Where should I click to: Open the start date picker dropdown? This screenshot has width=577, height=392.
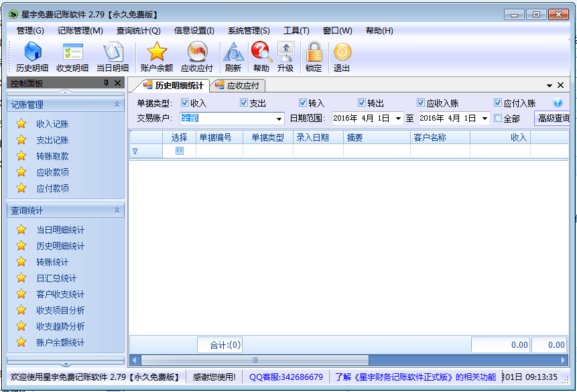398,119
